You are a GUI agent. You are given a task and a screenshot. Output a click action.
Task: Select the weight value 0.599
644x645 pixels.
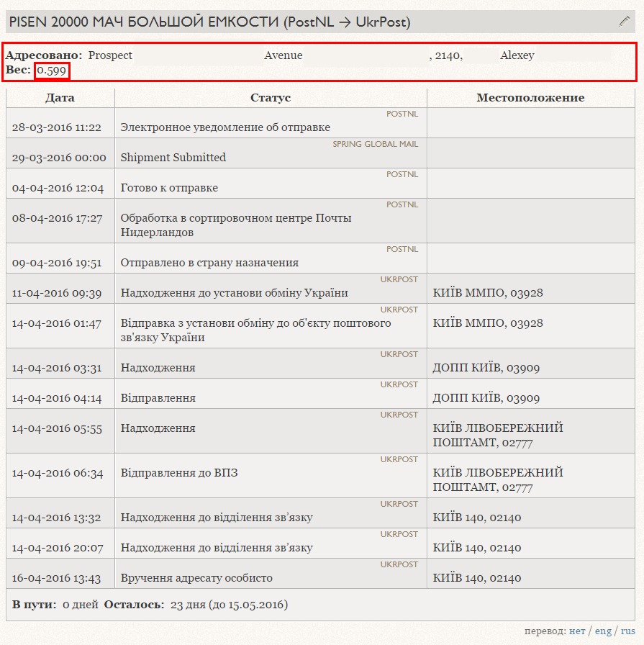point(51,71)
